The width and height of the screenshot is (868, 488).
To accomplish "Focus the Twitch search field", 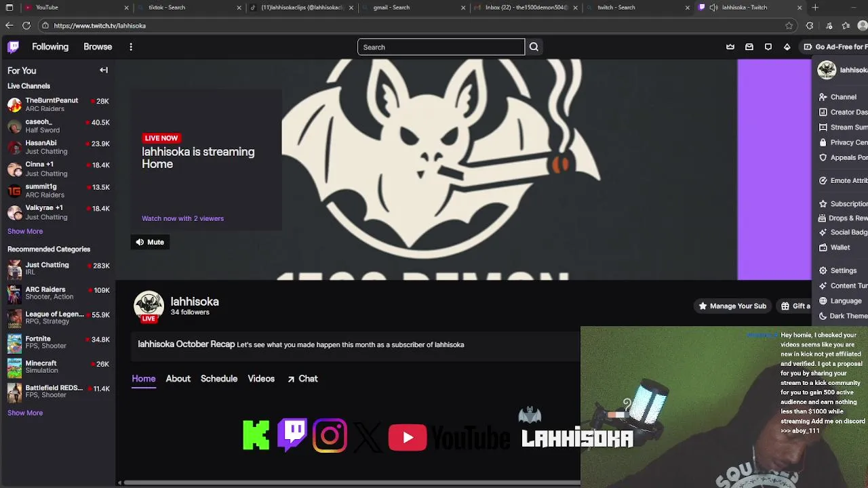I will (x=441, y=47).
